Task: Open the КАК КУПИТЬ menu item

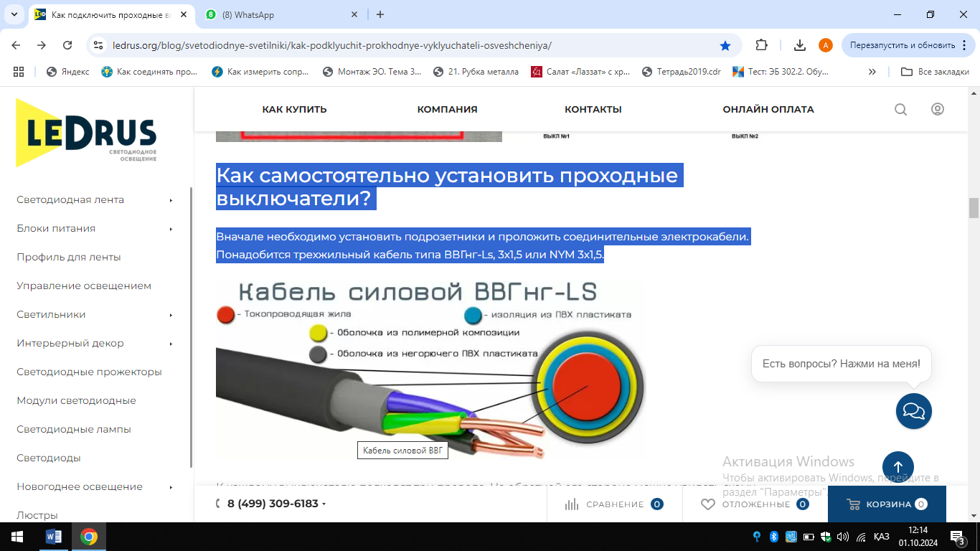Action: coord(294,110)
